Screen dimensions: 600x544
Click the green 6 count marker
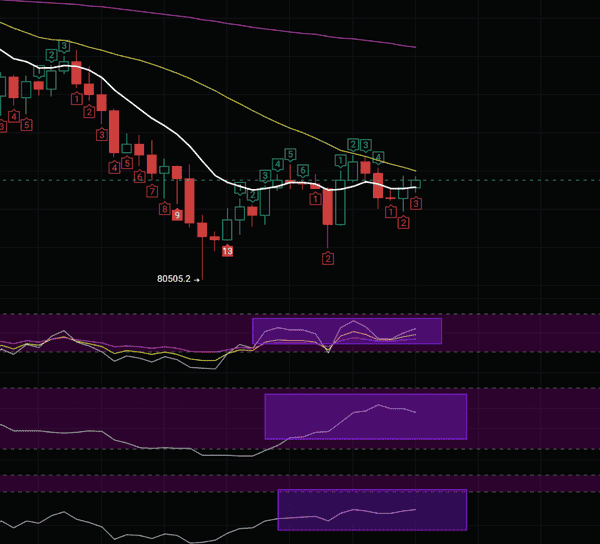click(x=302, y=169)
